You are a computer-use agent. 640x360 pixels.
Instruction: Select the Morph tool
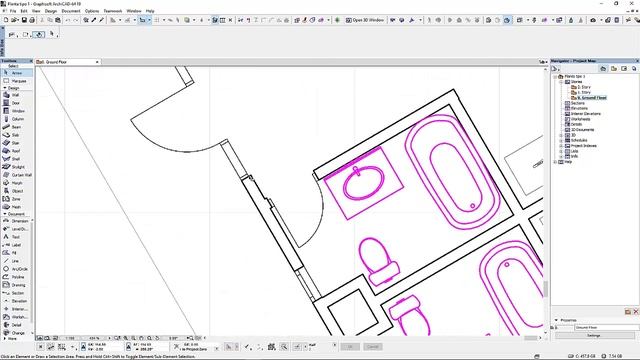[17, 183]
